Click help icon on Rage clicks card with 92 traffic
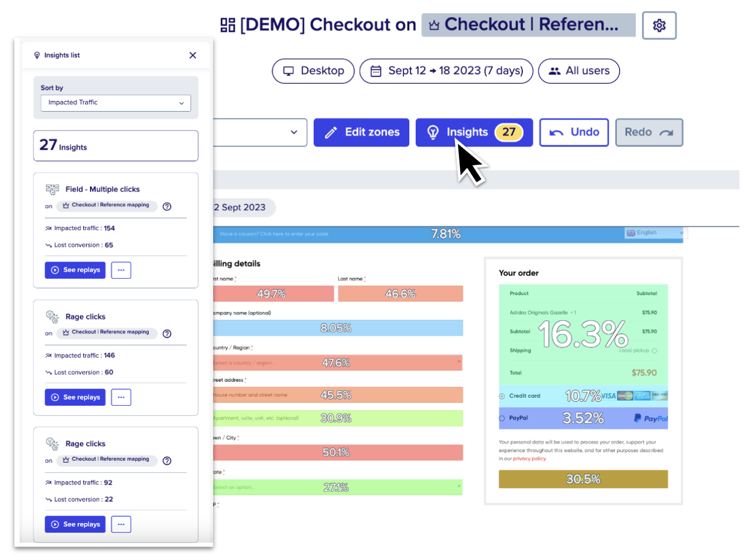 [167, 461]
